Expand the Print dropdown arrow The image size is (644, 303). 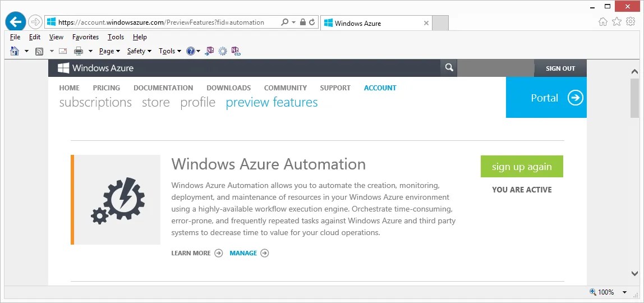point(90,51)
